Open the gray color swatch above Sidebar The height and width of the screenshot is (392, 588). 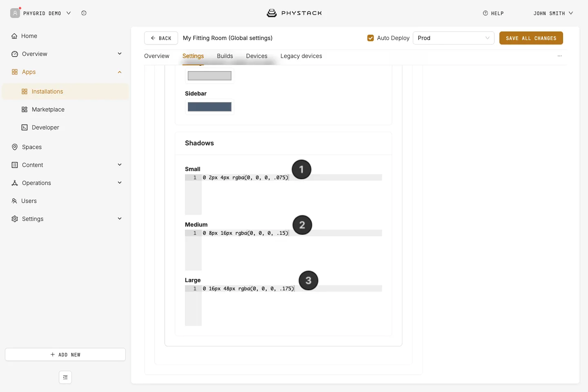209,76
